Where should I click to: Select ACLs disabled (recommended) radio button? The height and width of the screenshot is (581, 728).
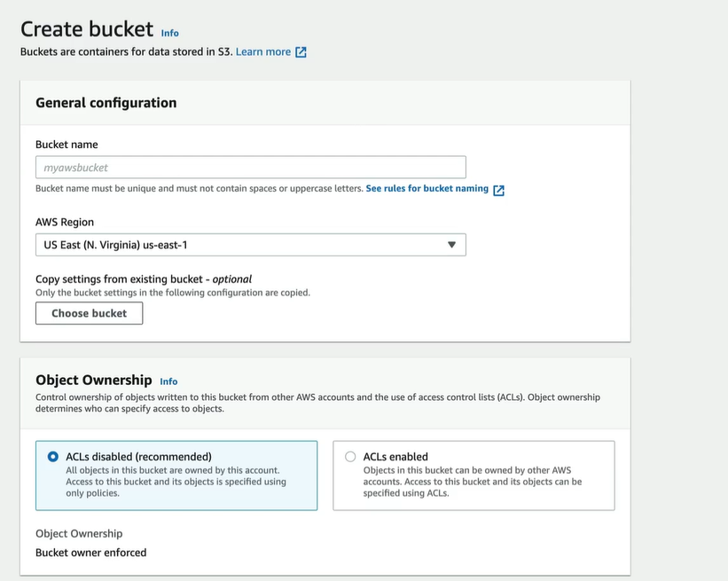click(53, 457)
